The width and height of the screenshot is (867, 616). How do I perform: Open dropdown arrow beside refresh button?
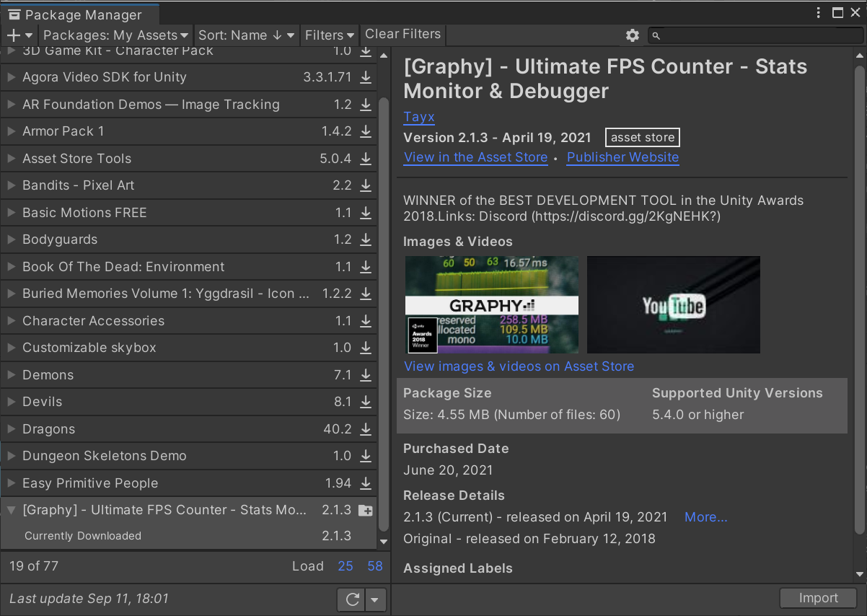376,599
